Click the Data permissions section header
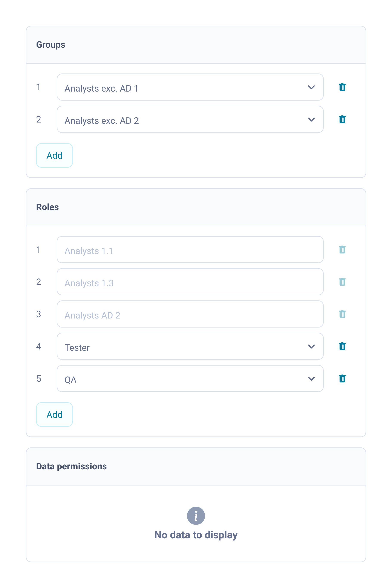 coord(72,467)
